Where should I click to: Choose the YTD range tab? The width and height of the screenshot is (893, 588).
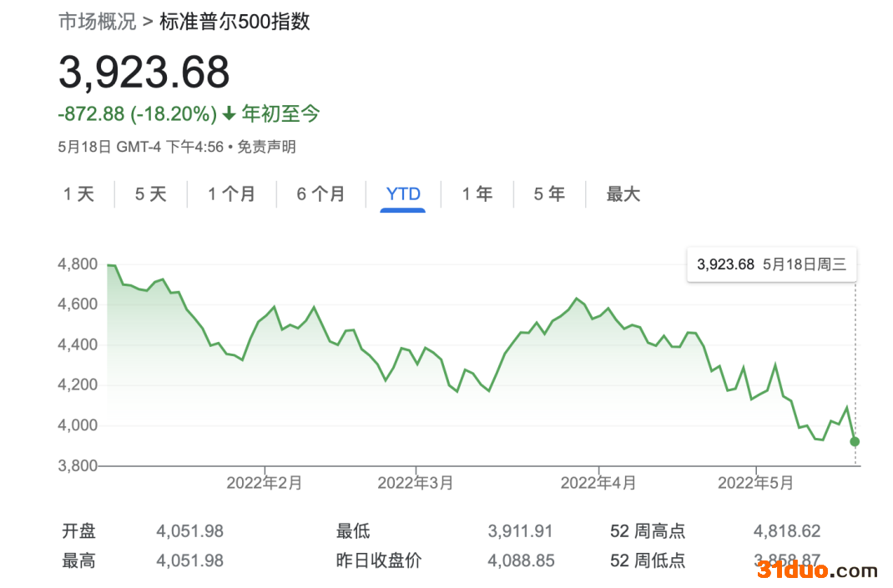(x=403, y=194)
